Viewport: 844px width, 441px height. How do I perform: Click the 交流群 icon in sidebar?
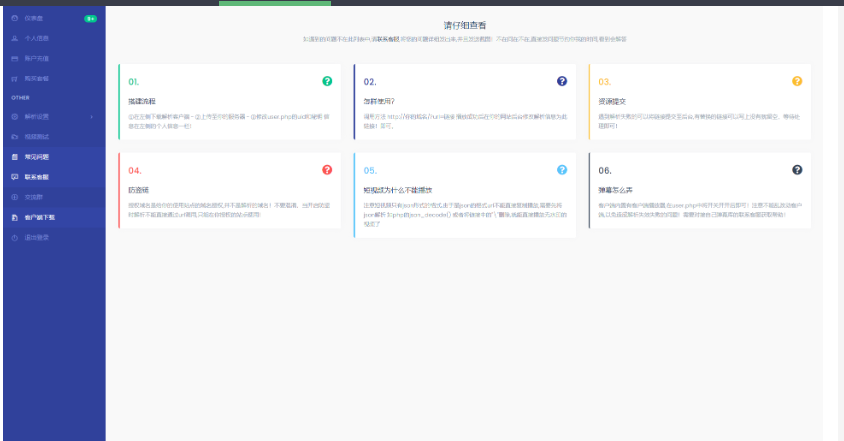15,197
